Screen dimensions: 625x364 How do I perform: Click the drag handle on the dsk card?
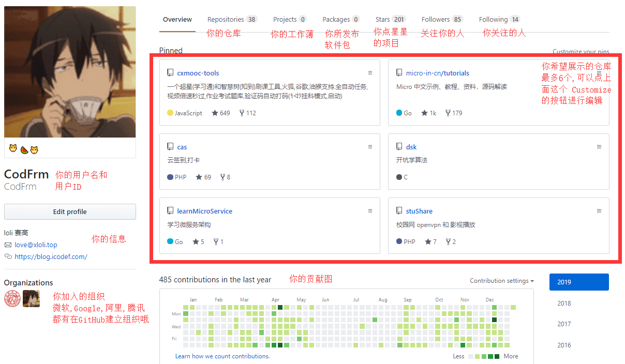coord(599,147)
